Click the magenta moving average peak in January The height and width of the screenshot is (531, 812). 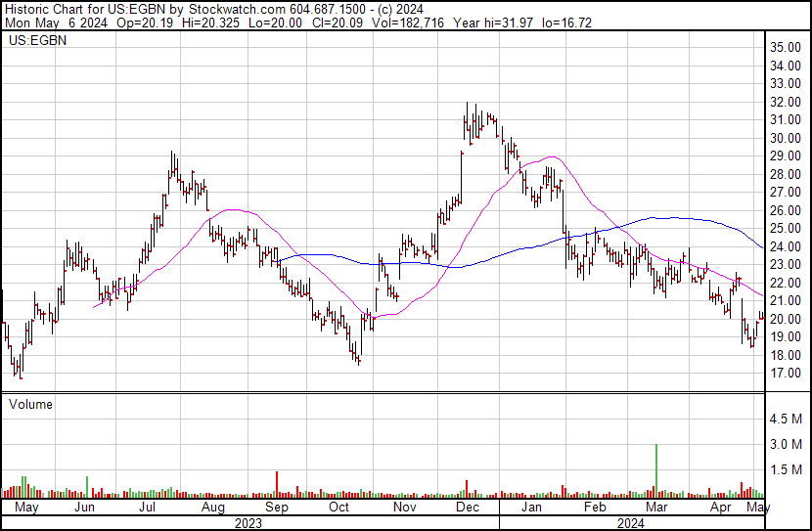point(553,156)
